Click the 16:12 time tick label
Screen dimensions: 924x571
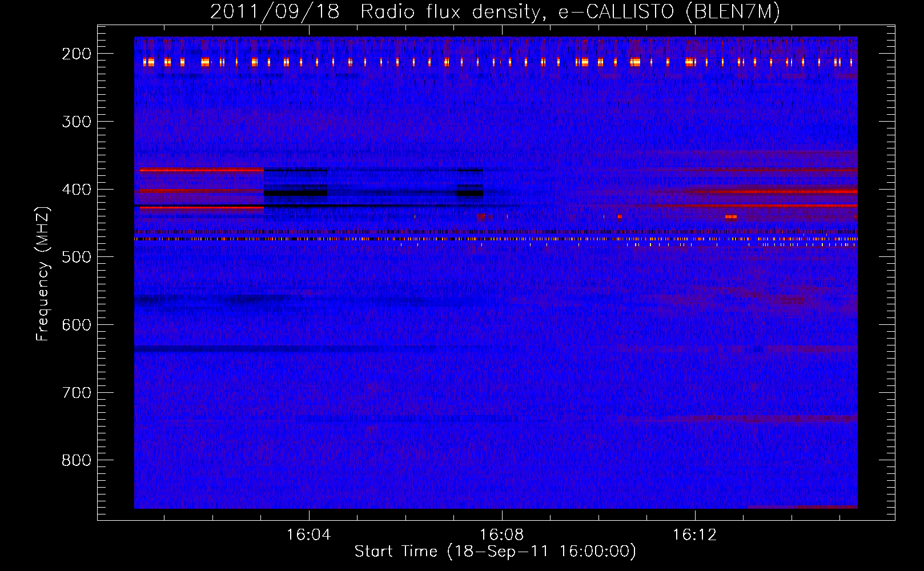point(694,535)
